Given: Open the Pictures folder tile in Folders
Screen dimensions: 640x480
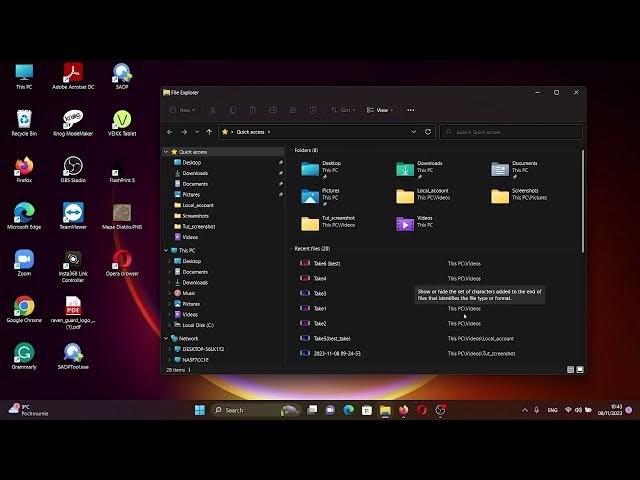Looking at the screenshot, I should [x=320, y=196].
